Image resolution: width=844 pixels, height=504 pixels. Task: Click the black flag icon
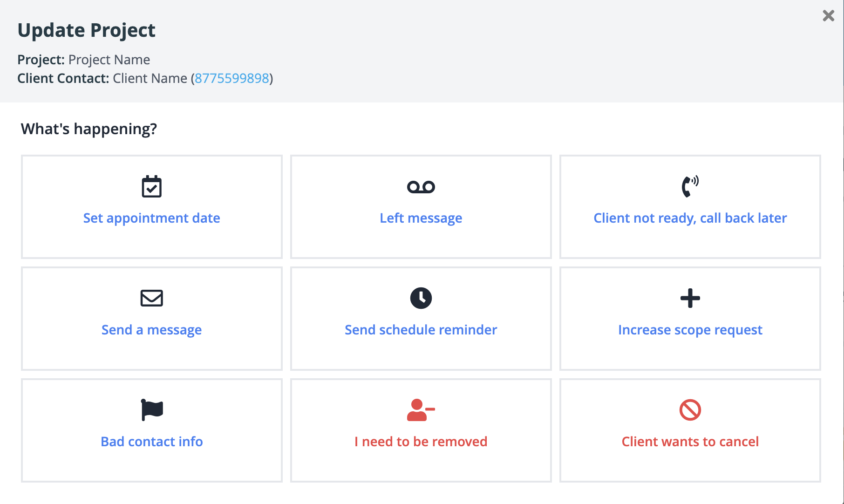click(x=152, y=410)
